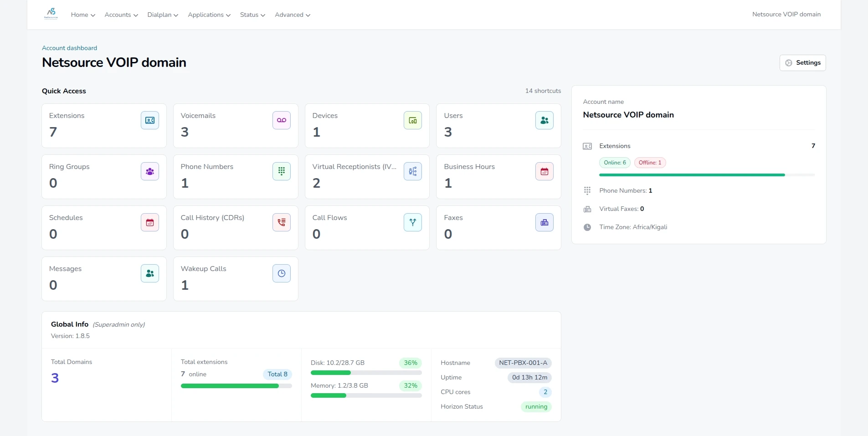Open the Wakeup Calls clock icon
The width and height of the screenshot is (868, 436).
282,273
